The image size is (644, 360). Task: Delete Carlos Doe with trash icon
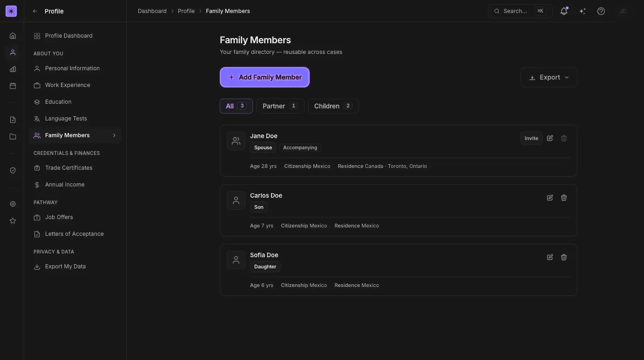564,198
